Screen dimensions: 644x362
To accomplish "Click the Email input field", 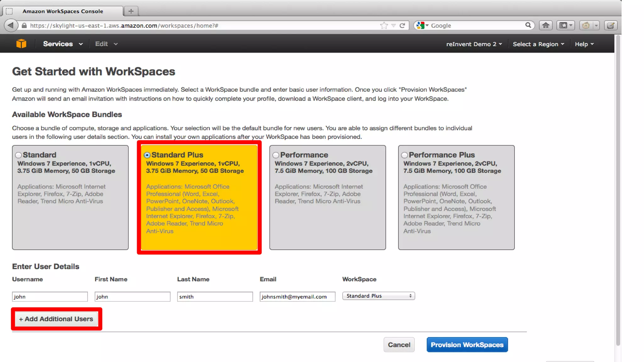I will click(297, 297).
